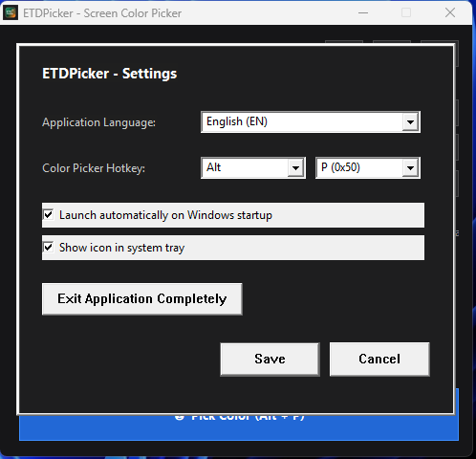Screen dimensions: 476x459
Task: Open the Alt modifier key dropdown
Action: click(253, 167)
